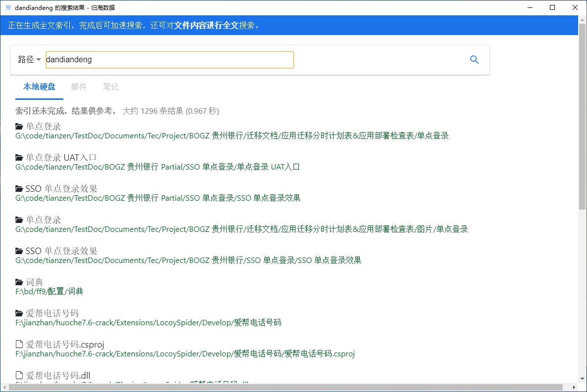The image size is (587, 392).
Task: Open the 路径 search type dropdown
Action: (x=29, y=60)
